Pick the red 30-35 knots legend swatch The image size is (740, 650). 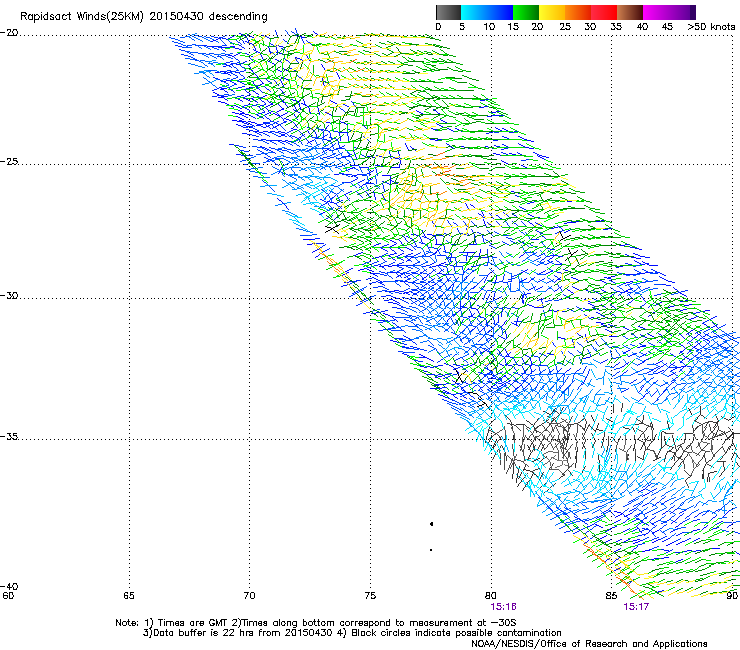click(604, 12)
